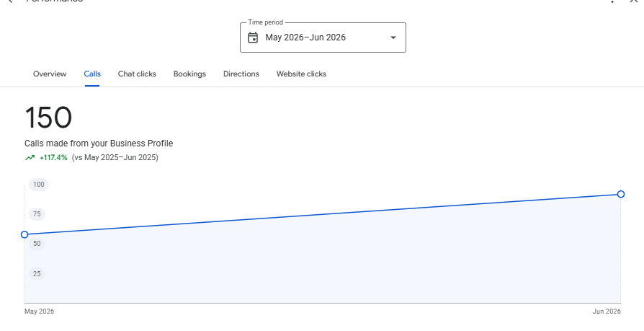Viewport: 644px width, 331px height.
Task: Click the 75 axis label
Action: coord(37,214)
